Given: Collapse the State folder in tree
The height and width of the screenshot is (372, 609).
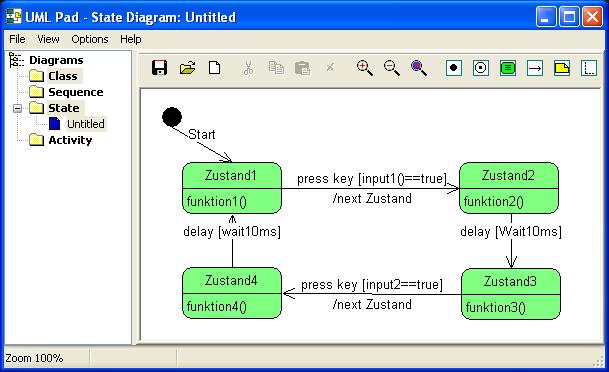Looking at the screenshot, I should click(x=17, y=108).
